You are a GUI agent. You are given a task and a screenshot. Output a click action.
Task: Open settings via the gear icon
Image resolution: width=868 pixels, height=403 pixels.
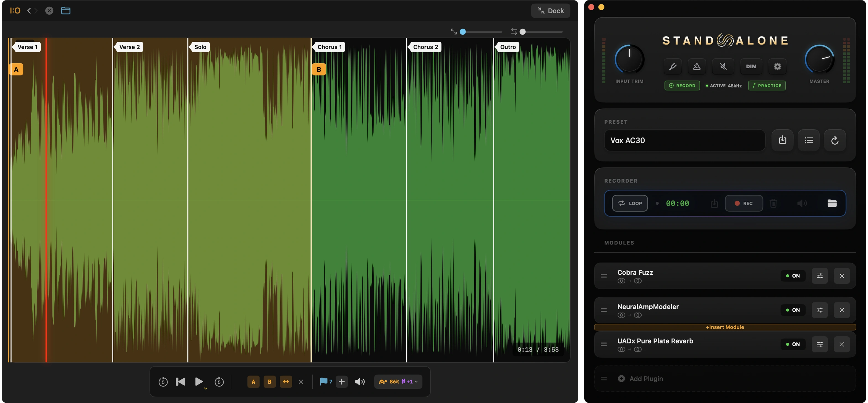(x=777, y=66)
